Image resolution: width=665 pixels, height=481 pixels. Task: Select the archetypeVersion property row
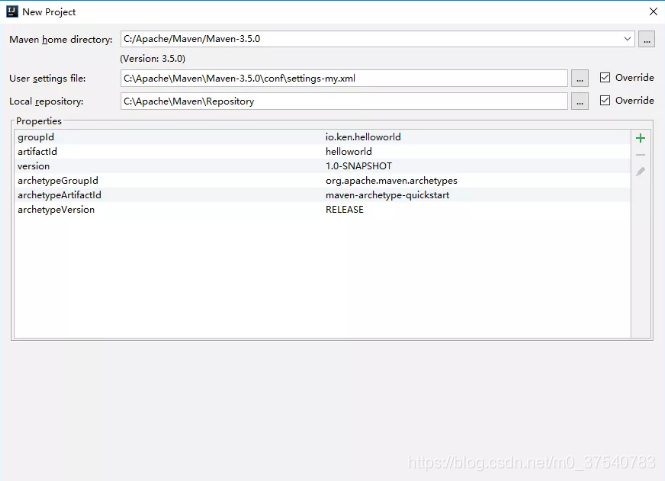pyautogui.click(x=322, y=210)
